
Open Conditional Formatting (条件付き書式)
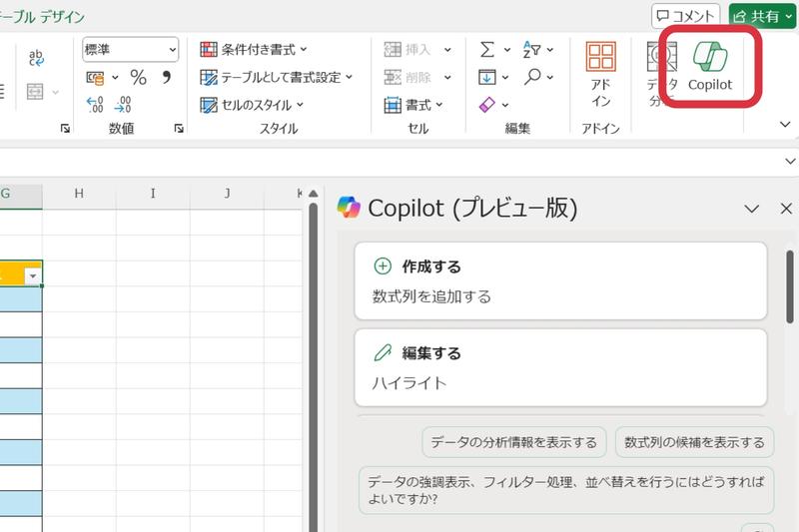point(254,49)
